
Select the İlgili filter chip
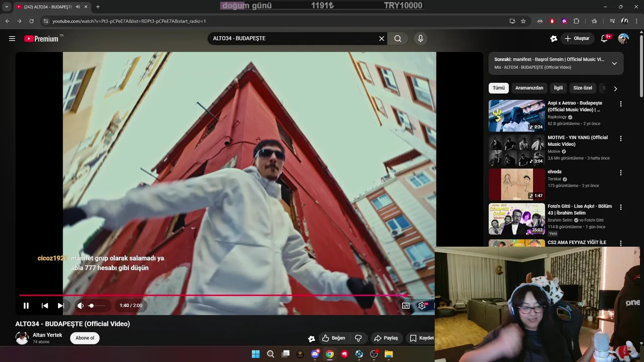[x=558, y=88]
